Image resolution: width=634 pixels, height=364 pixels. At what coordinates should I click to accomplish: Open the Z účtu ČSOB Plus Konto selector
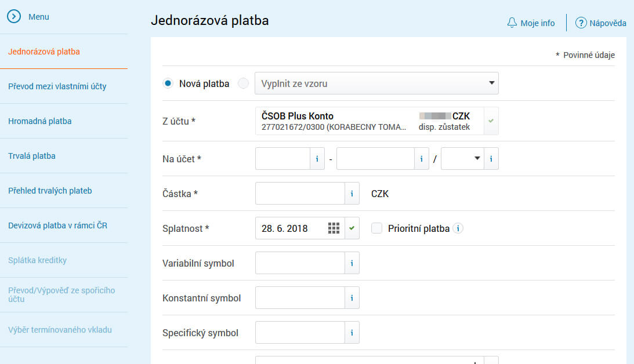(369, 121)
